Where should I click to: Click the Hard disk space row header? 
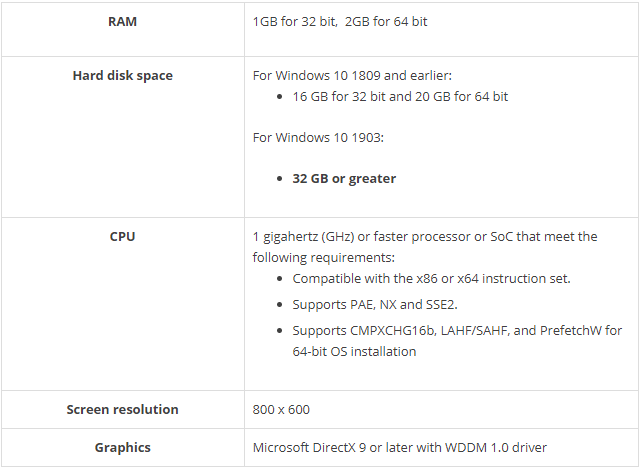[122, 76]
